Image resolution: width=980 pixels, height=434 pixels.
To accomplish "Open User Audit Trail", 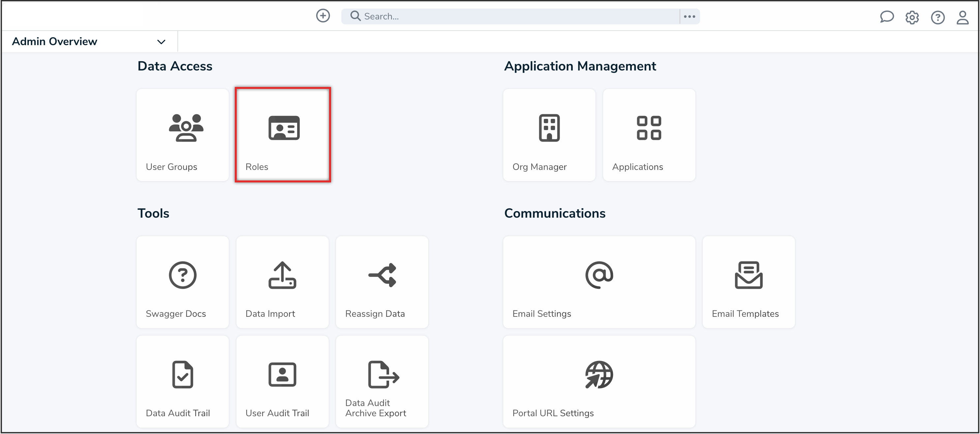I will [x=282, y=382].
